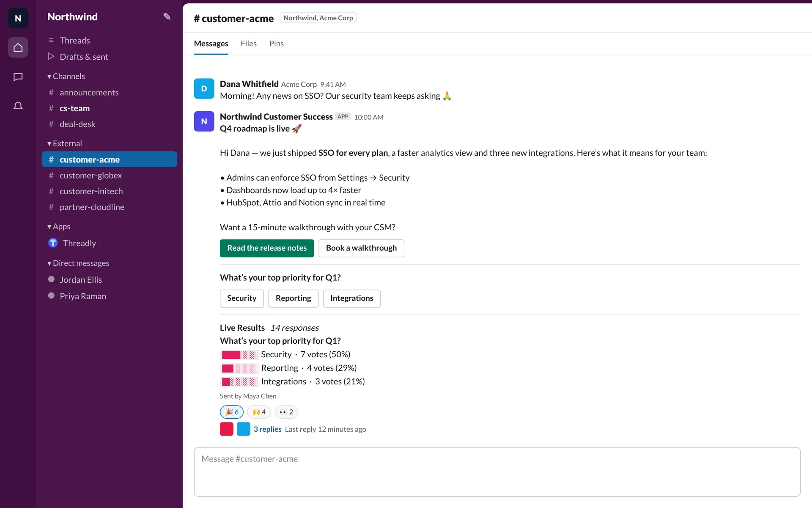Vote Security in the Q1 poll
The image size is (812, 508).
pos(241,298)
